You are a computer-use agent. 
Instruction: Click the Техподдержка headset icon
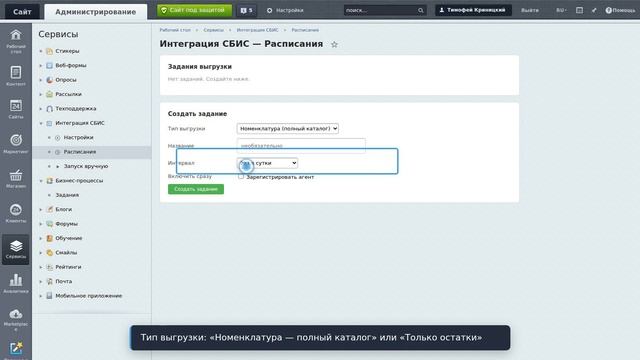point(49,109)
